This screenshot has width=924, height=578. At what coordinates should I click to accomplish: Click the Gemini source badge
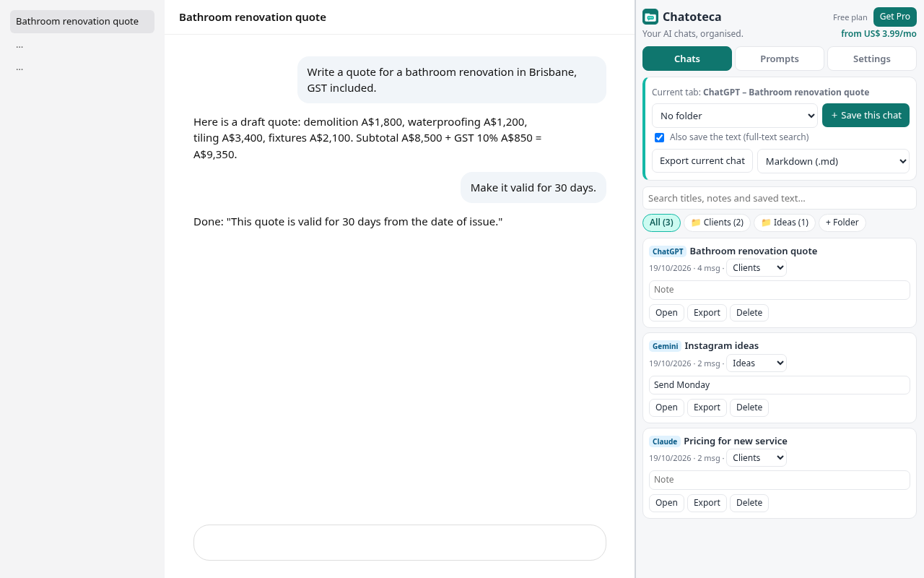666,346
